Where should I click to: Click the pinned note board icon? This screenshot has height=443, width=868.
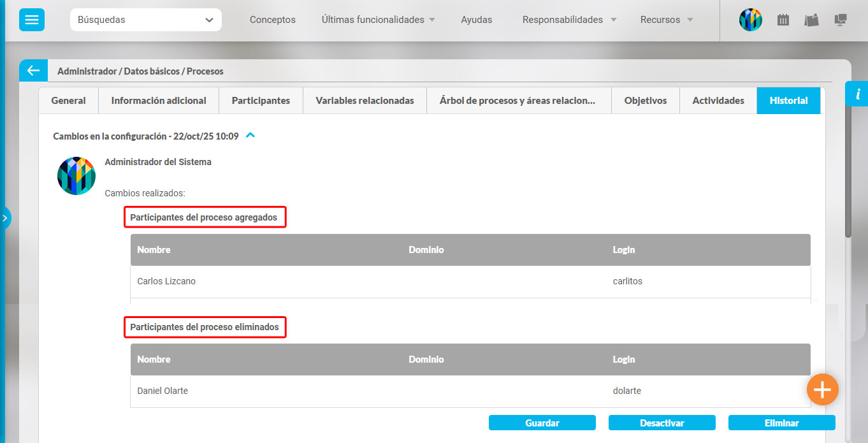tap(811, 20)
